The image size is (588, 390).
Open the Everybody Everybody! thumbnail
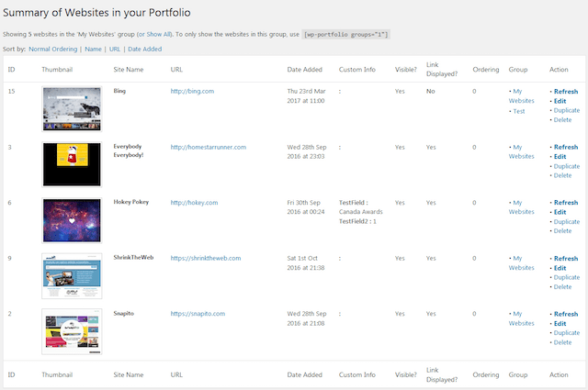pyautogui.click(x=72, y=164)
